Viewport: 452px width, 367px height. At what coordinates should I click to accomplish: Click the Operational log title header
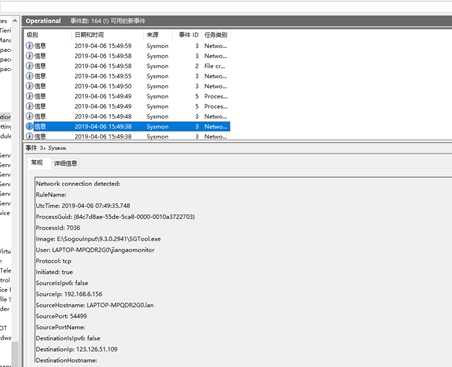tap(43, 21)
